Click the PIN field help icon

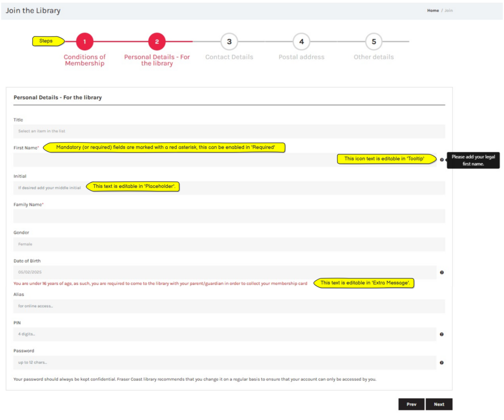point(441,334)
